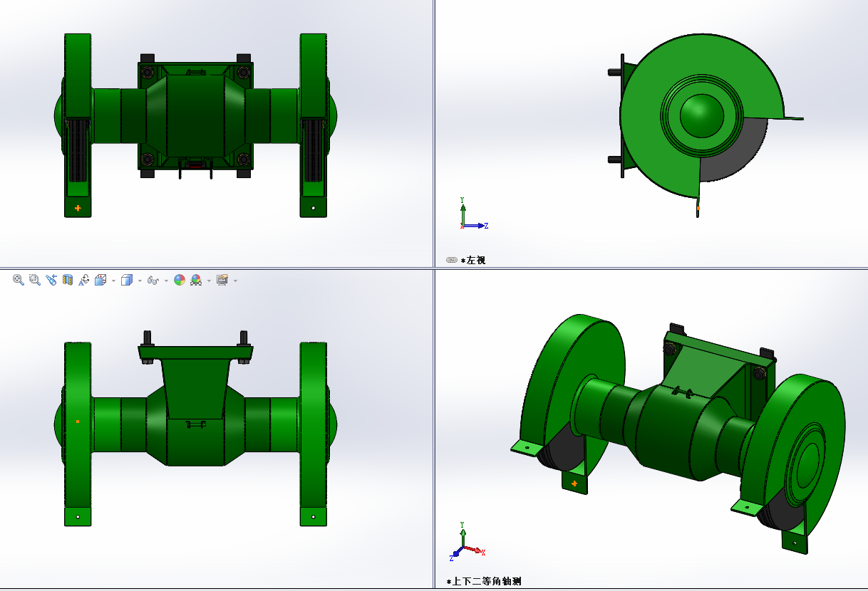Click the *左视 viewport label
Image resolution: width=868 pixels, height=591 pixels.
(473, 261)
